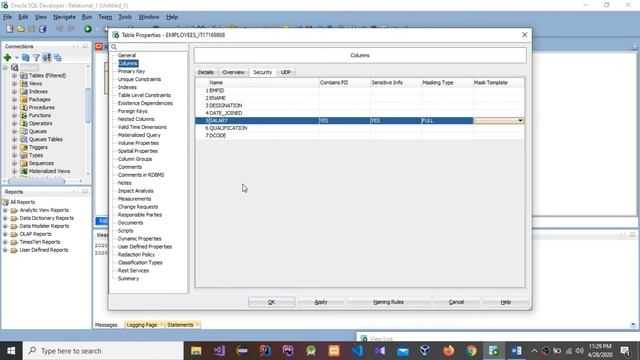Click the Refresh icon in Connections panel
This screenshot has width=640, height=360.
point(25,58)
